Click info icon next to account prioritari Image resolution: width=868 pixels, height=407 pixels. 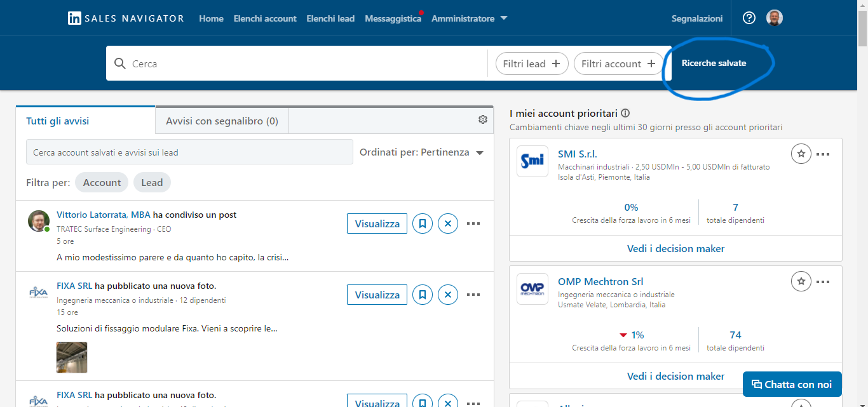(625, 113)
